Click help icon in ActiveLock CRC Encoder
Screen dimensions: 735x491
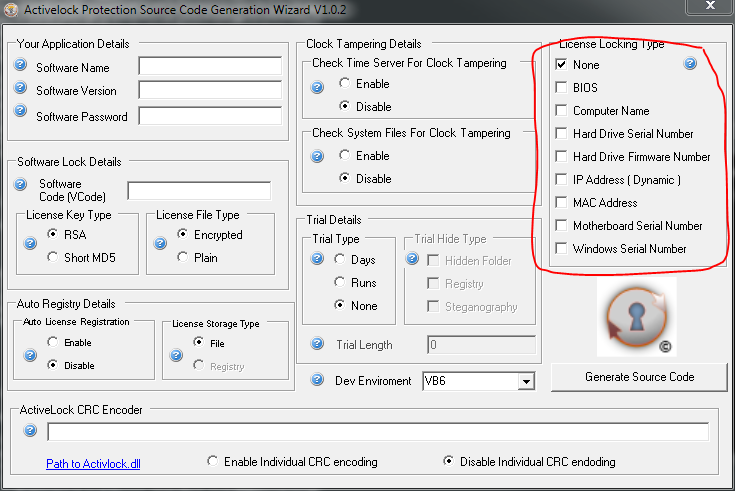[x=30, y=430]
